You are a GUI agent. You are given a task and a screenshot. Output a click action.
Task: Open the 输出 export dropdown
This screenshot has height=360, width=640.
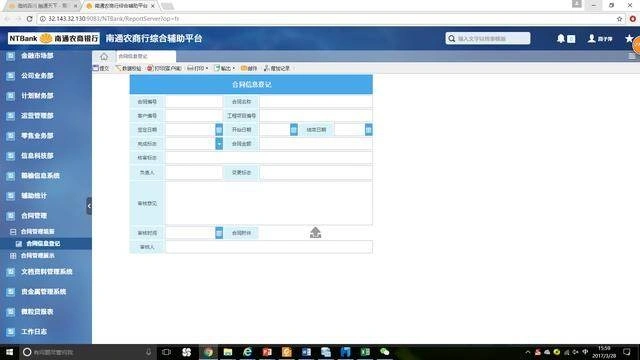[x=224, y=68]
